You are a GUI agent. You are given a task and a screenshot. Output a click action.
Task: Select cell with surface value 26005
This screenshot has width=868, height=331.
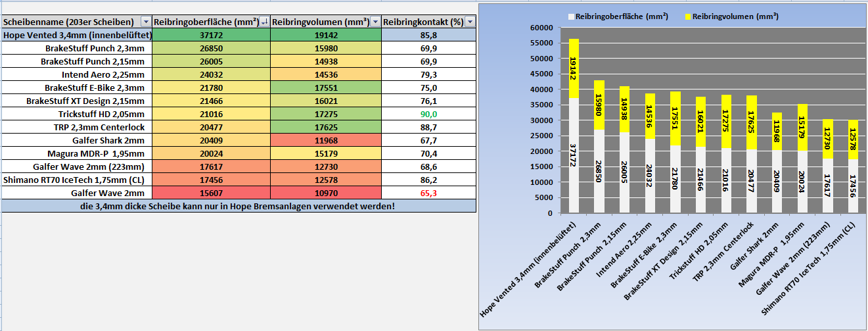pyautogui.click(x=211, y=61)
